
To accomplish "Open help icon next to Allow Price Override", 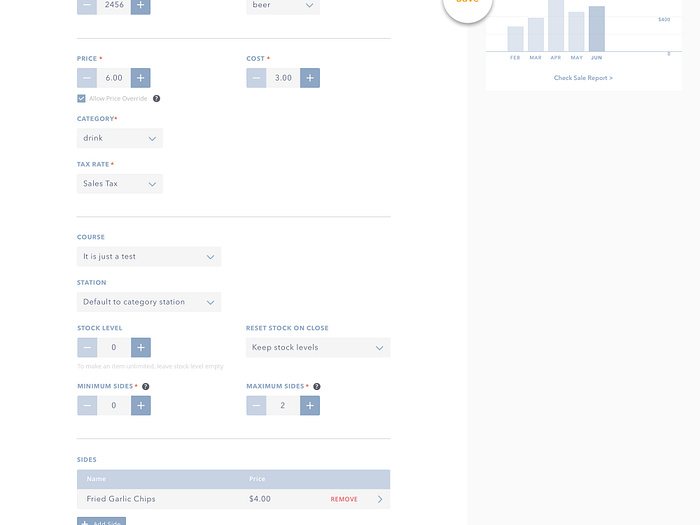I will [x=156, y=98].
